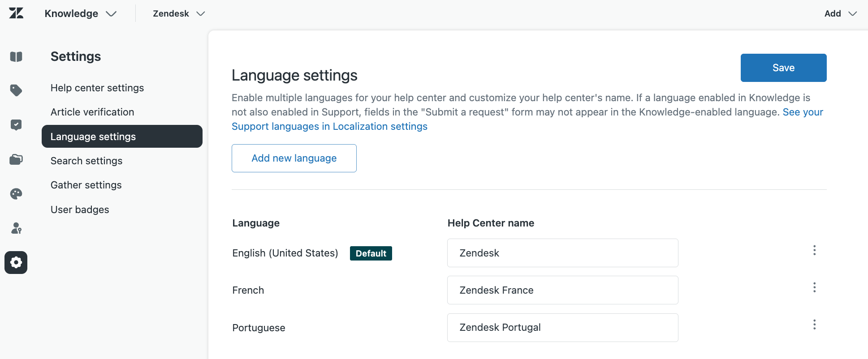Click the Settings sidebar heading
The image size is (868, 359).
click(x=76, y=56)
